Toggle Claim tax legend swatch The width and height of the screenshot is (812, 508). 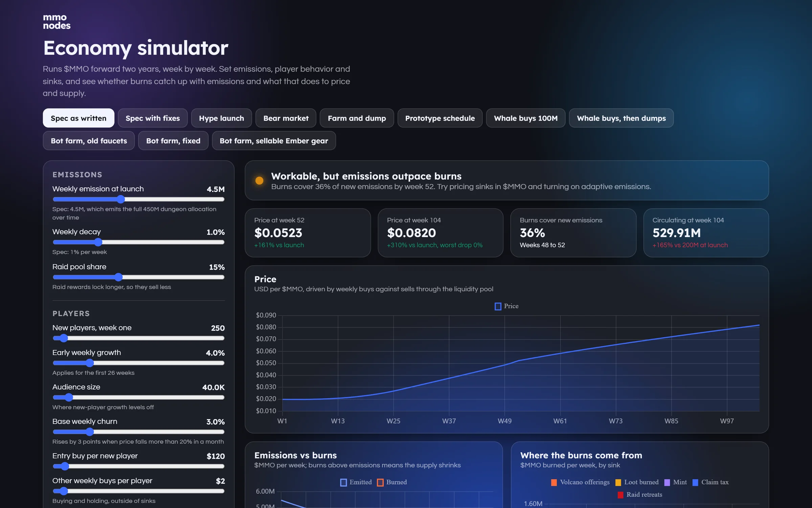[695, 483]
